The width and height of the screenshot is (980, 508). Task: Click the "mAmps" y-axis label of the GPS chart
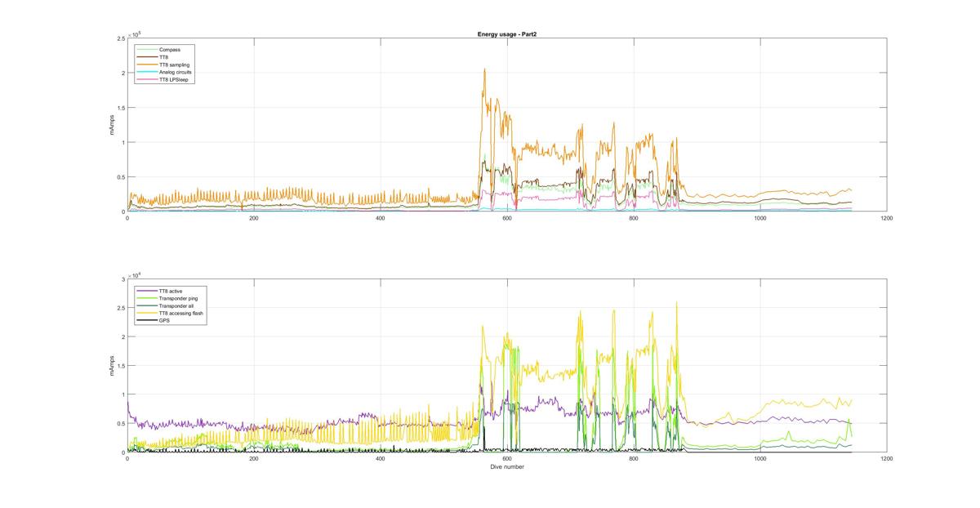tap(114, 365)
